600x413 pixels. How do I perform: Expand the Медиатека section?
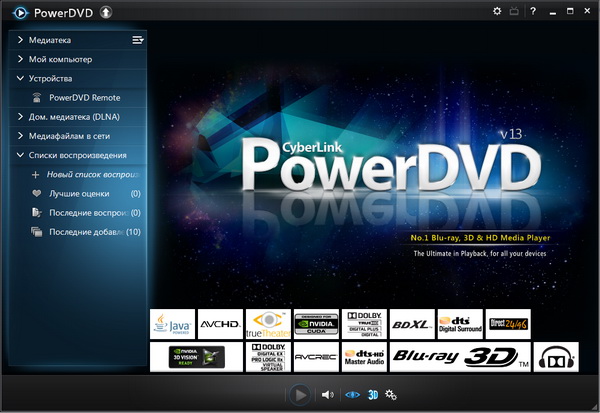tap(20, 40)
